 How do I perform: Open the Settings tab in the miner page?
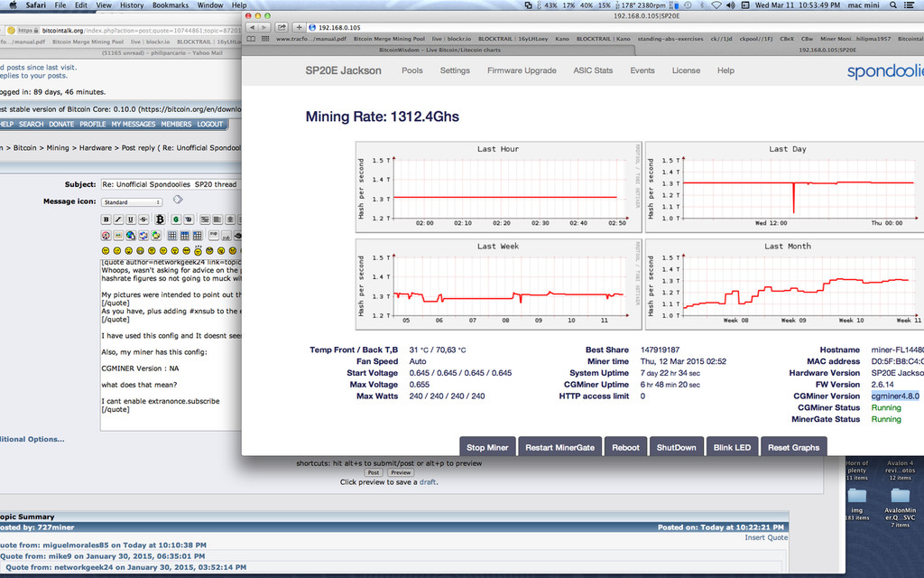coord(455,70)
